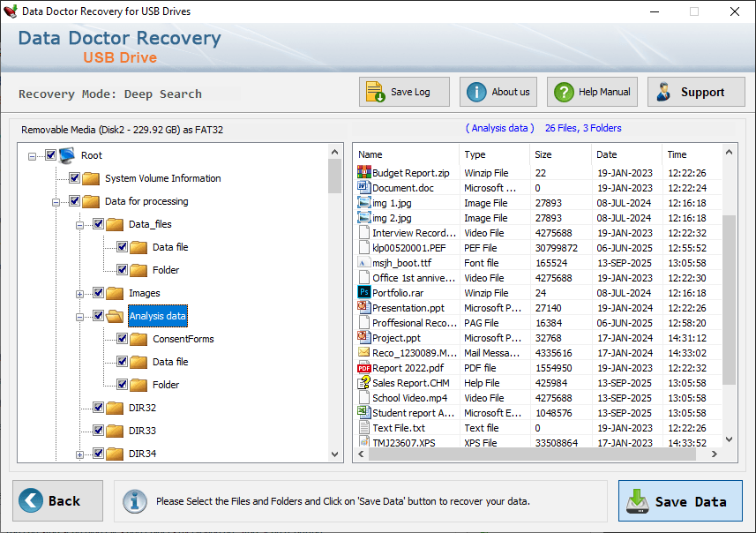Click the Save Data button
Viewport: 756px width, 533px height.
click(x=680, y=501)
